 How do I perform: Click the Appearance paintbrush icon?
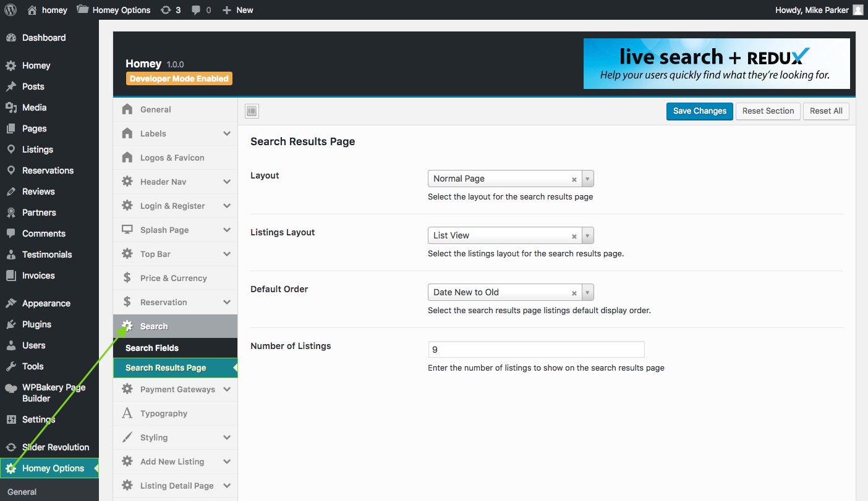(11, 303)
